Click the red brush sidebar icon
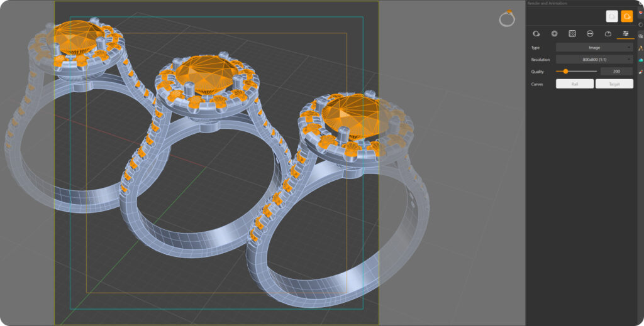The height and width of the screenshot is (326, 644). tap(640, 72)
